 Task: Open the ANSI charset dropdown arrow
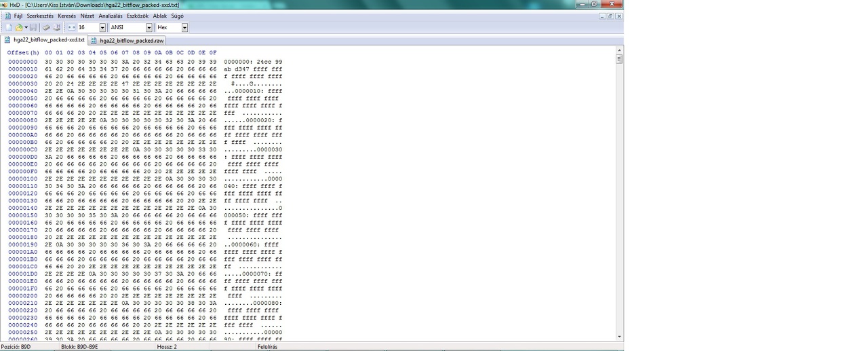click(149, 28)
